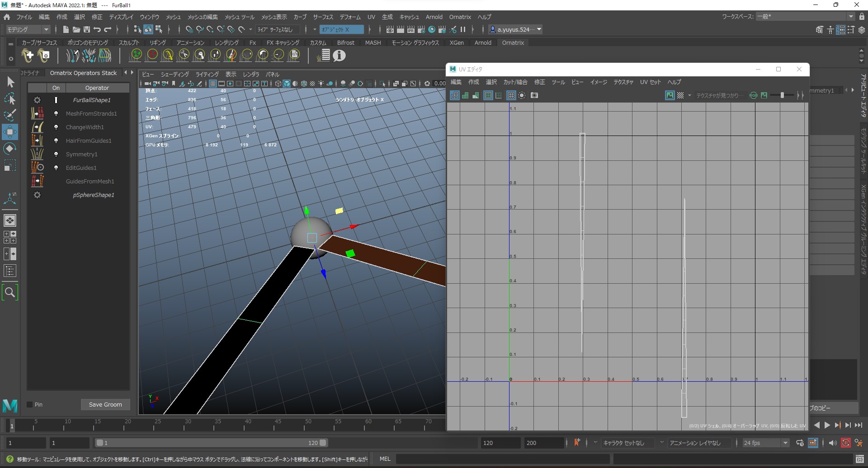
Task: Click the Symmetry1 operator icon
Action: pyautogui.click(x=38, y=154)
